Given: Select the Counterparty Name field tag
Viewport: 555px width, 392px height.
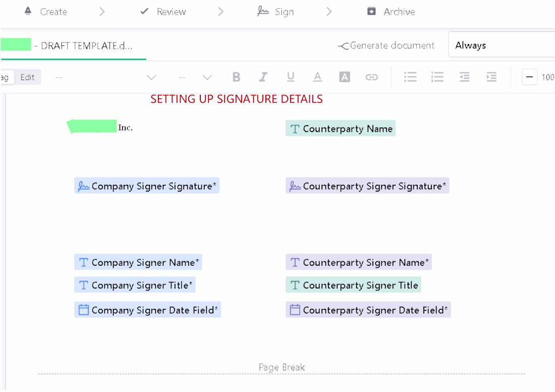Looking at the screenshot, I should point(341,129).
